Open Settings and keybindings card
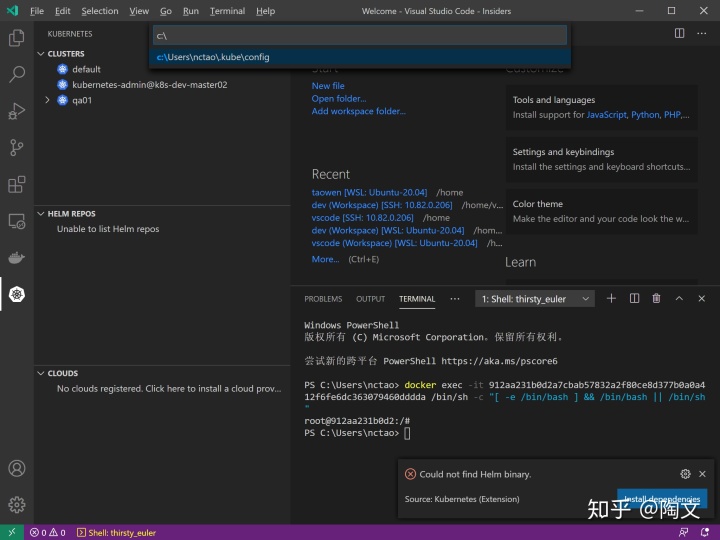The width and height of the screenshot is (720, 540). click(x=602, y=159)
